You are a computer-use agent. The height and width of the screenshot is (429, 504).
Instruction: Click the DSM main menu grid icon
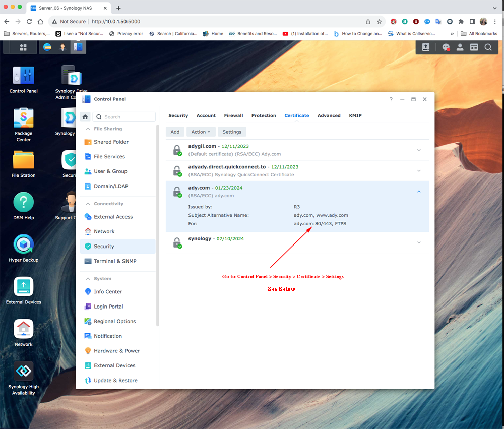23,47
